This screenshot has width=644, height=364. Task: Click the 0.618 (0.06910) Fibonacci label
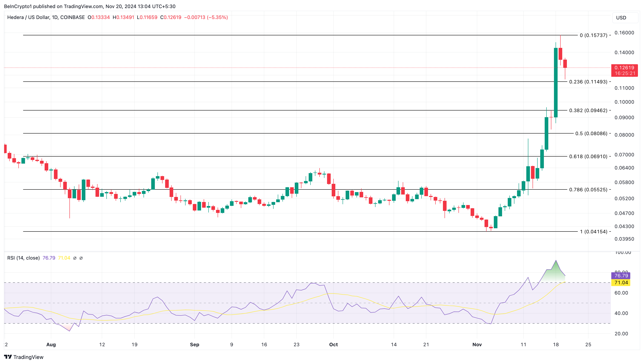588,156
